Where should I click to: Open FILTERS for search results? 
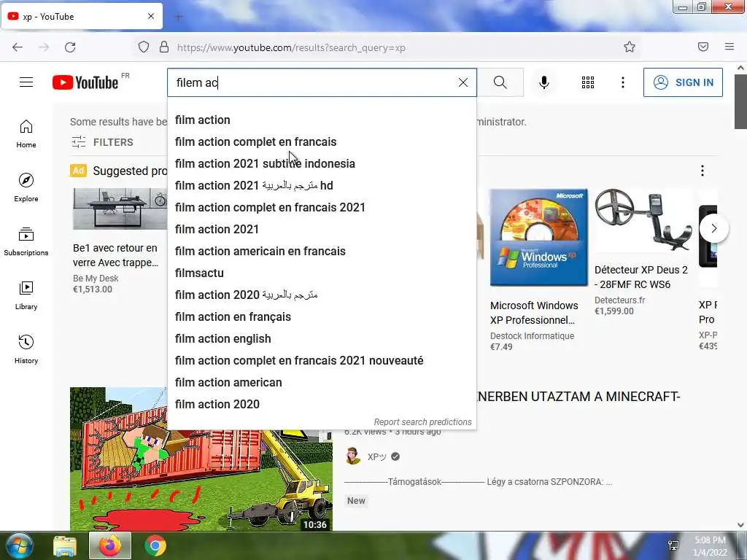point(102,142)
